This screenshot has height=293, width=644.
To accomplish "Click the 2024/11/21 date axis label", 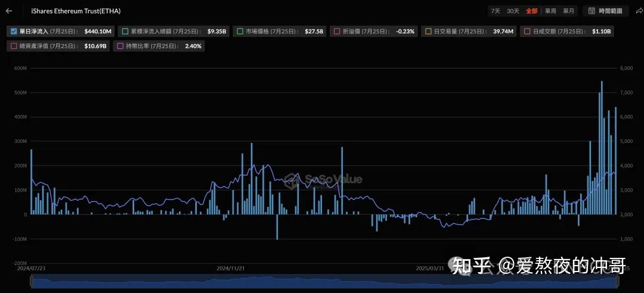I will pos(230,269).
